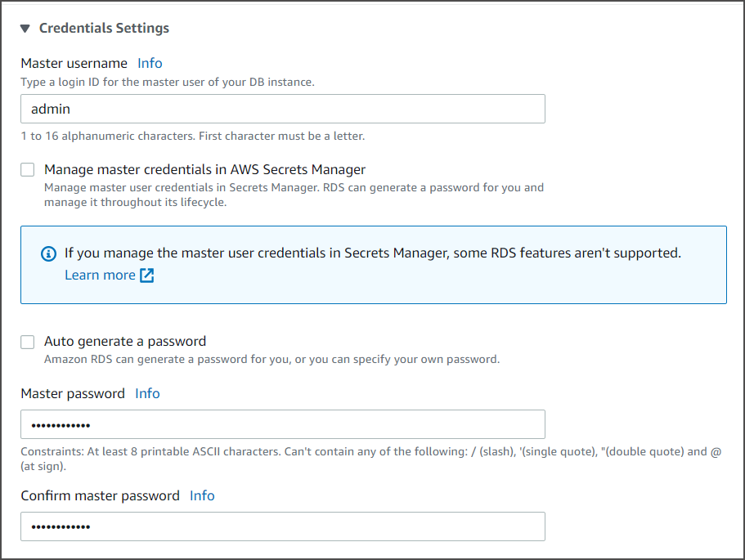The image size is (745, 560).
Task: Open the Learn more link
Action: coord(100,275)
